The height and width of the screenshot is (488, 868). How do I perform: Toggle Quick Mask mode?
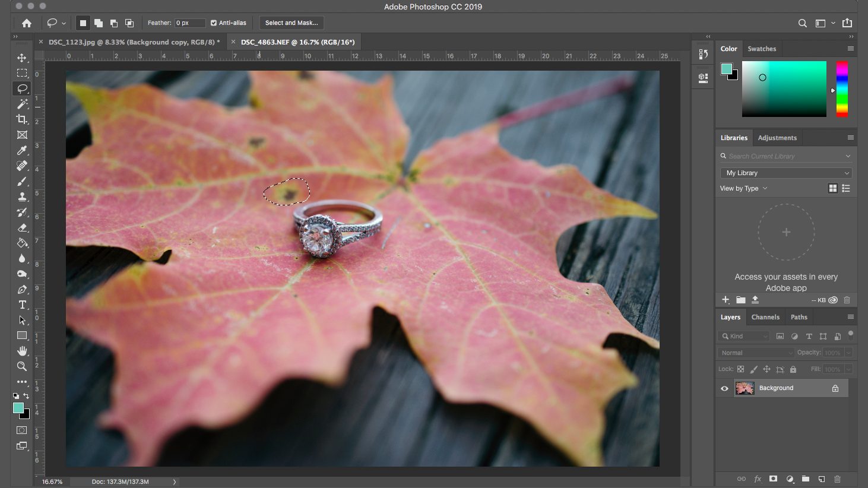tap(22, 430)
